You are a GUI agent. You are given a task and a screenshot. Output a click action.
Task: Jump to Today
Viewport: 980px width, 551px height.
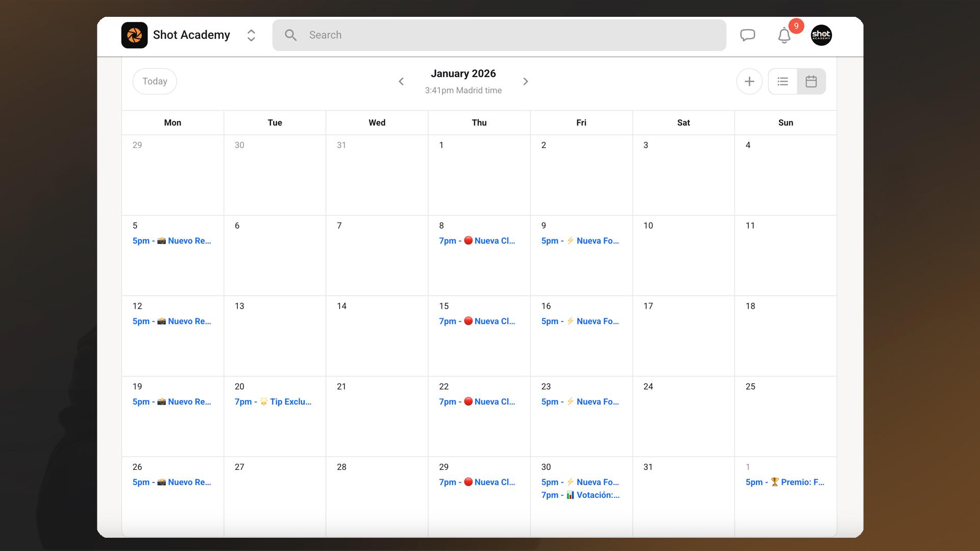pyautogui.click(x=155, y=82)
